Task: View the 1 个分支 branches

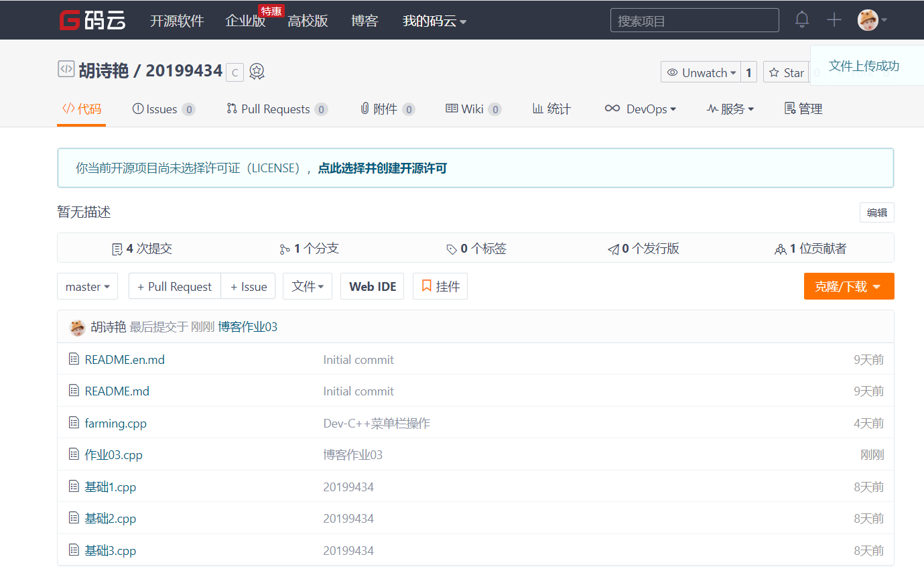Action: 310,249
